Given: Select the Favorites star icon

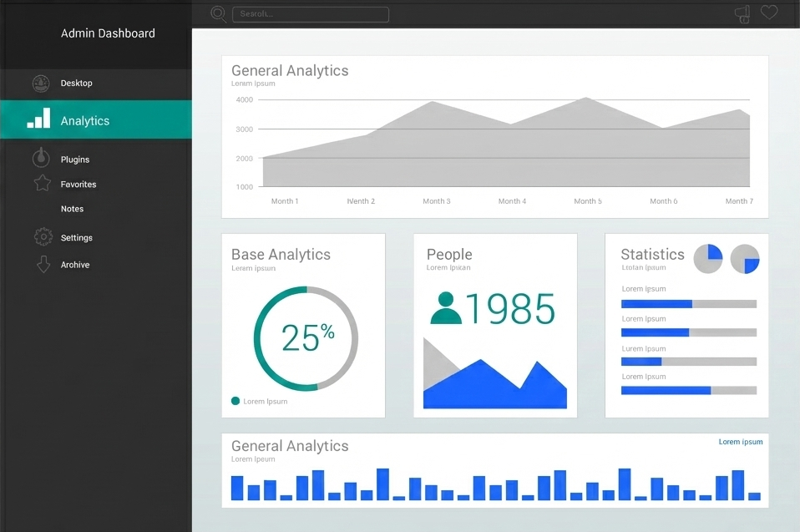Looking at the screenshot, I should click(x=43, y=184).
